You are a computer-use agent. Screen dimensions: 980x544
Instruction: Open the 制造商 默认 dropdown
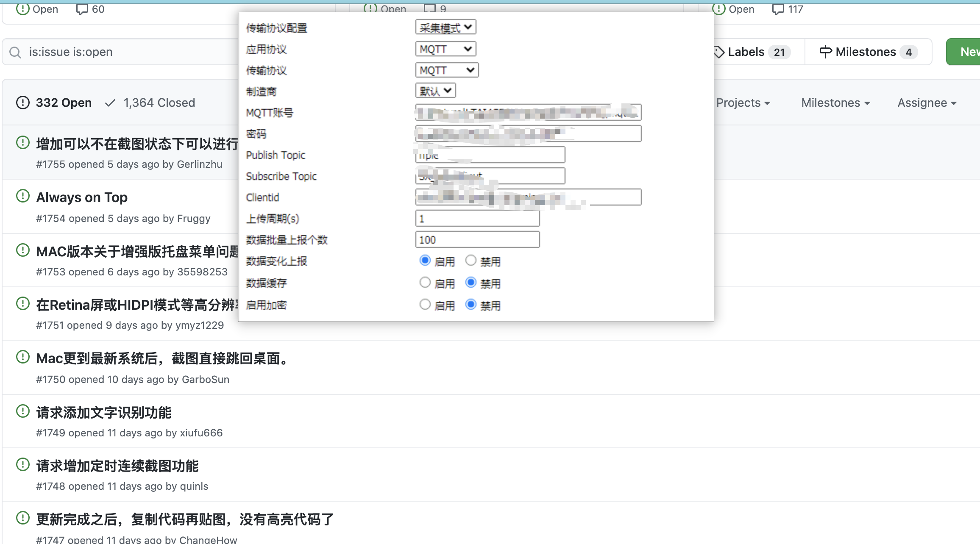pos(436,91)
